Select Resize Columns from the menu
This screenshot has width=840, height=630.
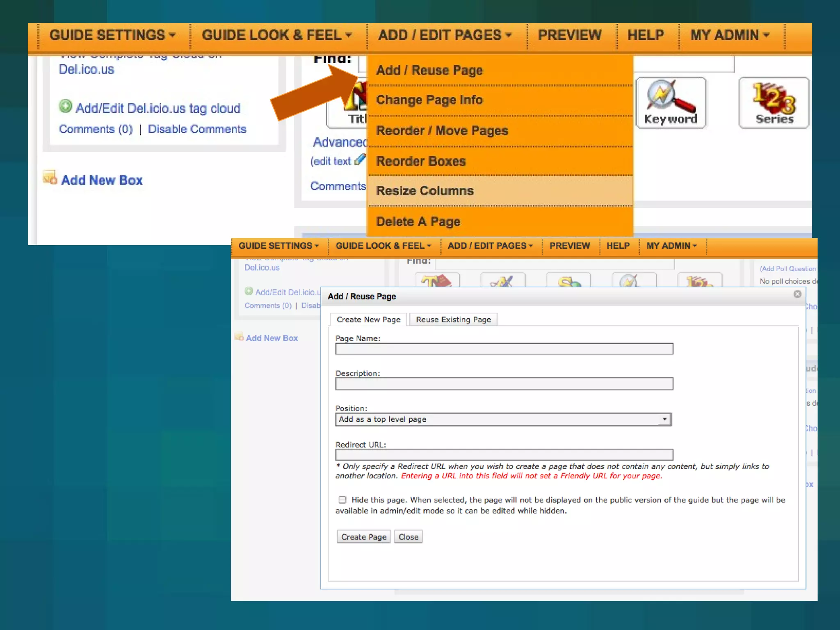425,191
